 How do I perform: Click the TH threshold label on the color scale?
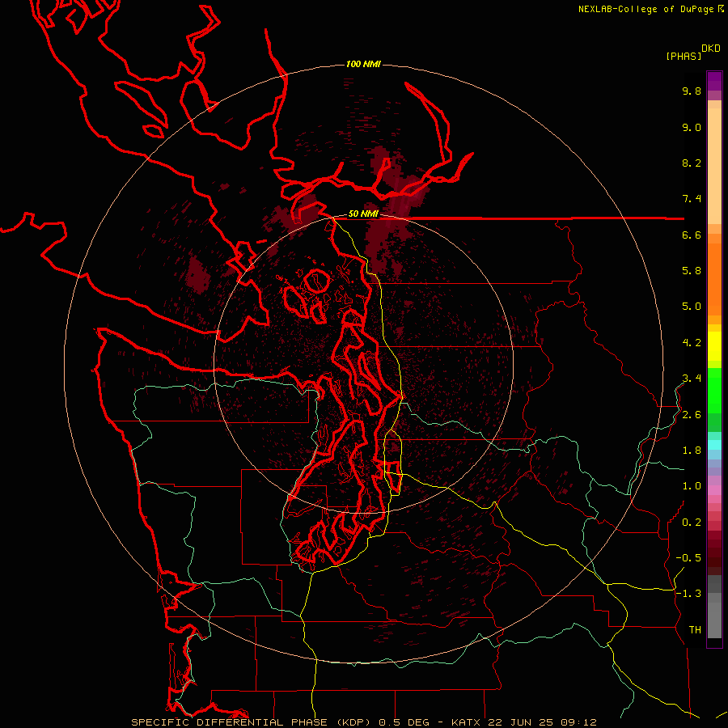(695, 630)
